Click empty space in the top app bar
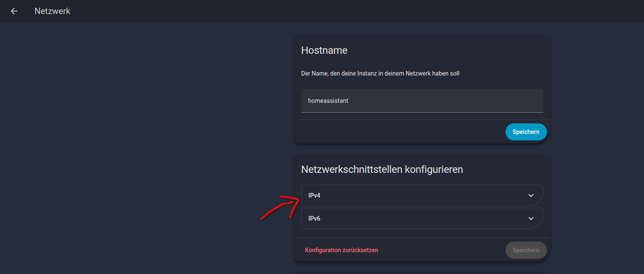Screen dimensions: 644x274 [x=341, y=11]
